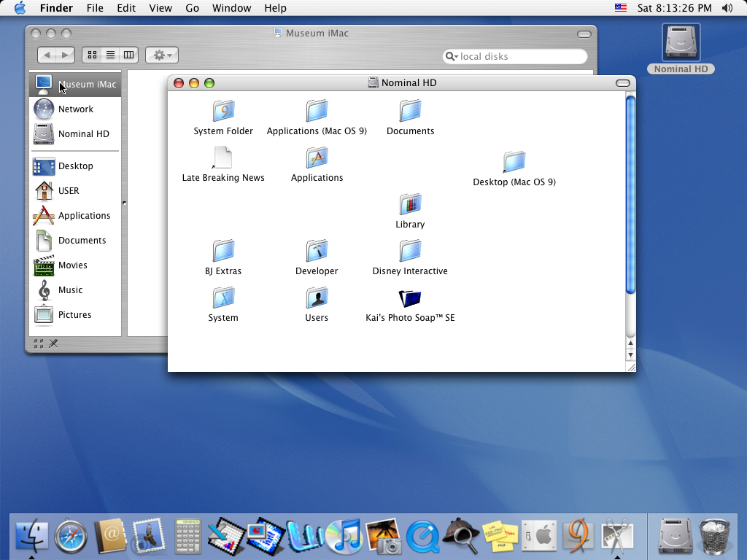747x560 pixels.
Task: Open Mail from the Dock
Action: [x=149, y=536]
